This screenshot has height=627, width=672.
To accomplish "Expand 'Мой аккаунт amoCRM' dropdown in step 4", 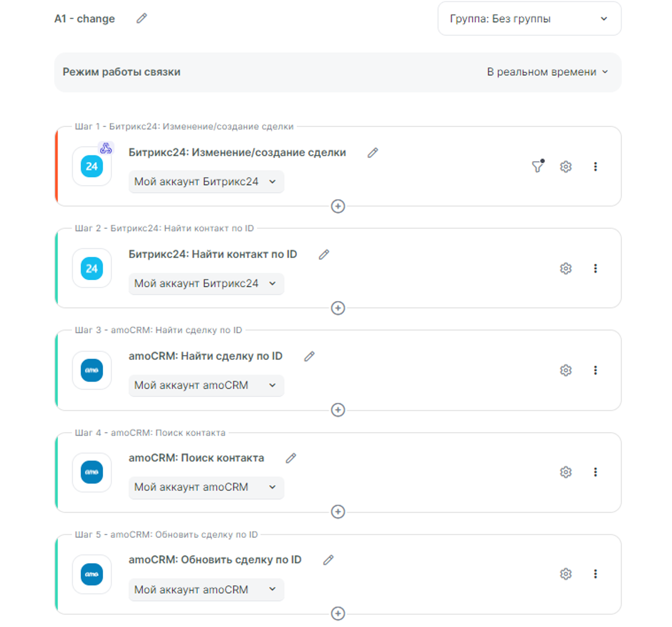I will [x=206, y=487].
